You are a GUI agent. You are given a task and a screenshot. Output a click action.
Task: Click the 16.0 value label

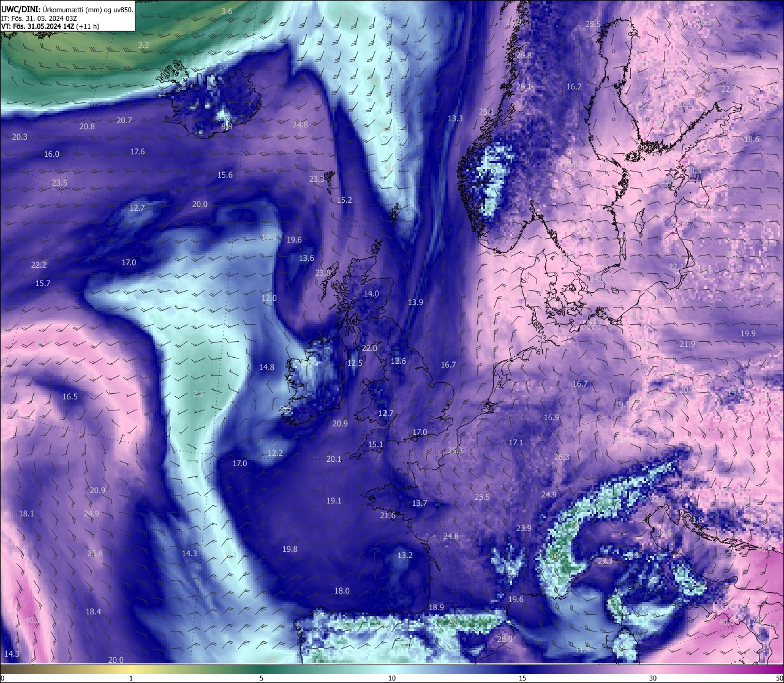(51, 154)
